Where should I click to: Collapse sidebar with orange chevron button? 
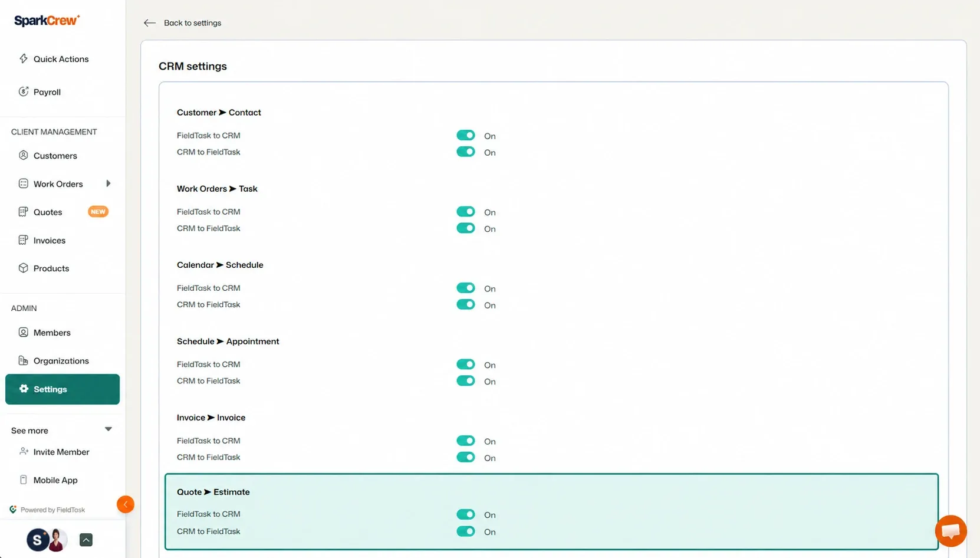126,504
